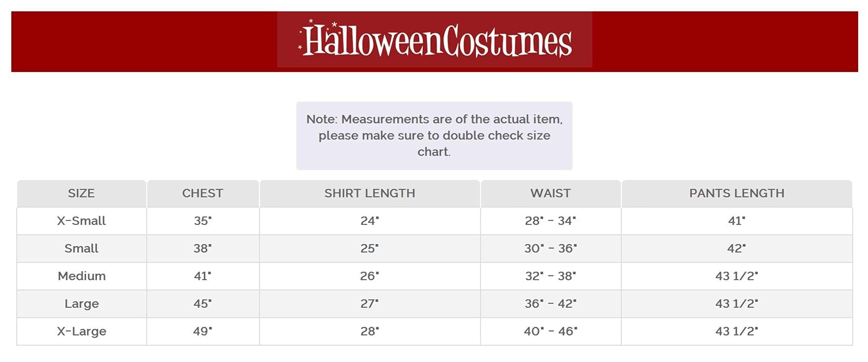Select the CHEST column header
868x362 pixels.
(202, 193)
